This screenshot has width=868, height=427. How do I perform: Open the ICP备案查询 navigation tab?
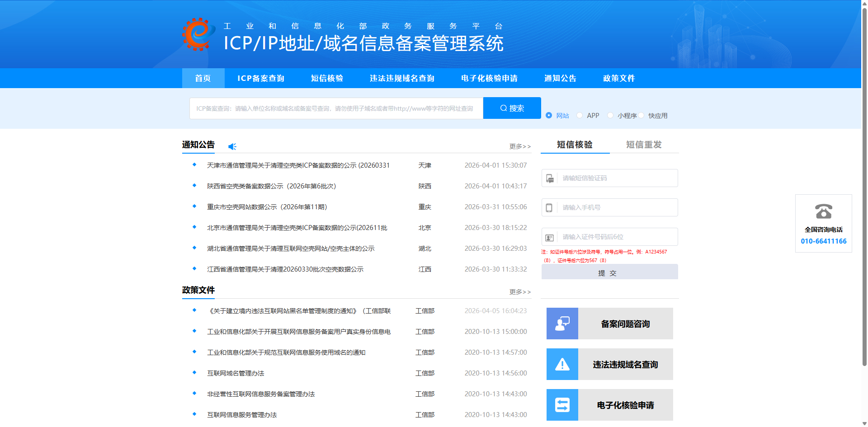click(x=261, y=78)
